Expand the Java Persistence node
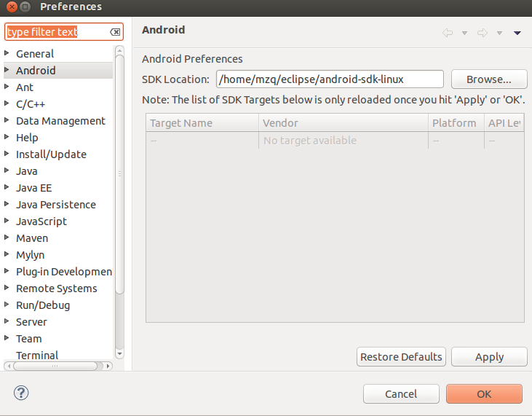Viewport: 532px width, 416px height. pyautogui.click(x=7, y=204)
